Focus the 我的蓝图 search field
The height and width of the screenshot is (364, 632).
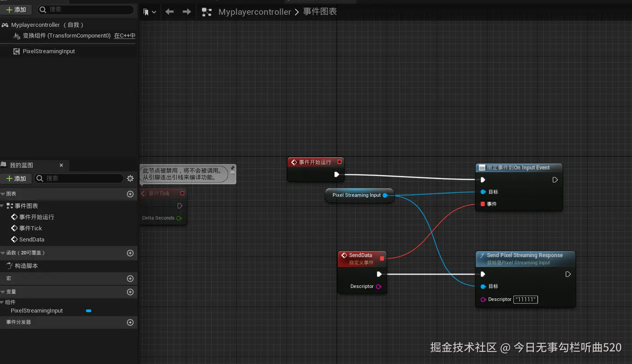[x=79, y=178]
